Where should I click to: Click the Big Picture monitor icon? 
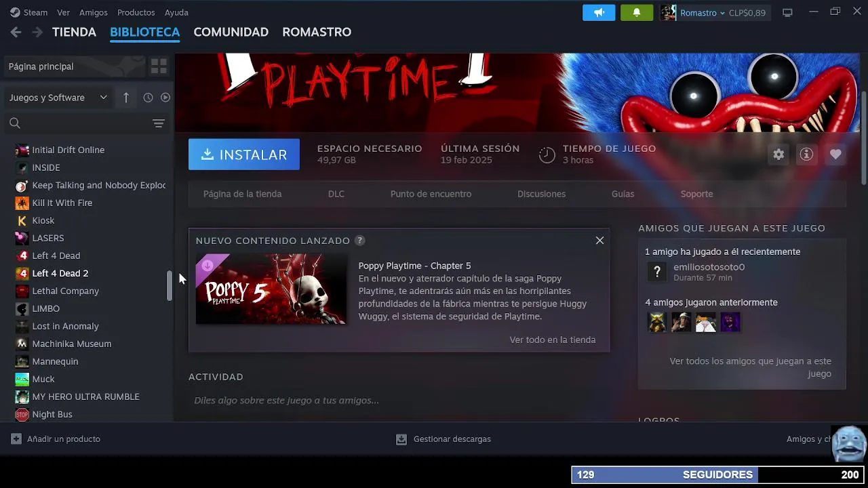pos(787,12)
